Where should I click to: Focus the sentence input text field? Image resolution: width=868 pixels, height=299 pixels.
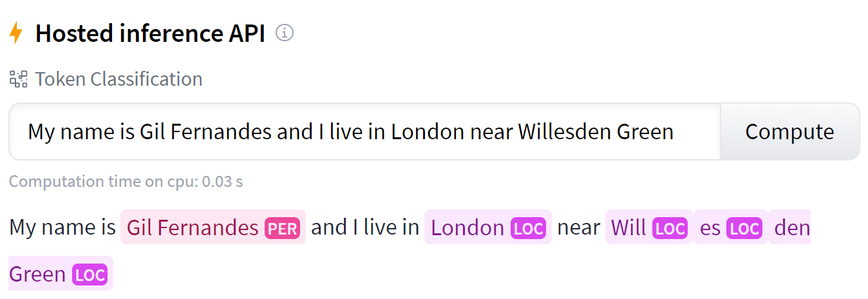tap(364, 131)
